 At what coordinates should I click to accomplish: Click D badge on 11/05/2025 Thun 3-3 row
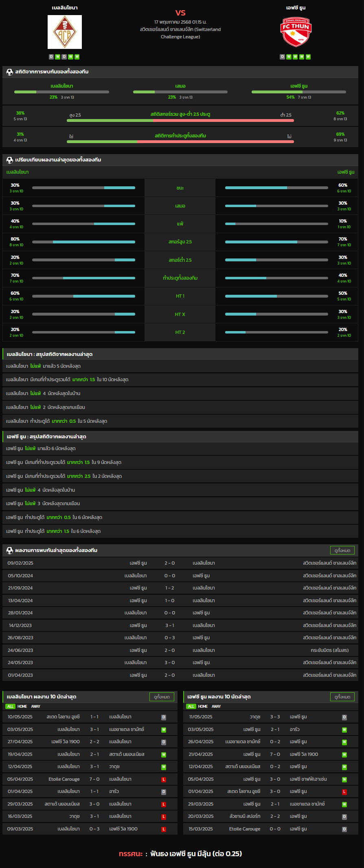click(344, 717)
